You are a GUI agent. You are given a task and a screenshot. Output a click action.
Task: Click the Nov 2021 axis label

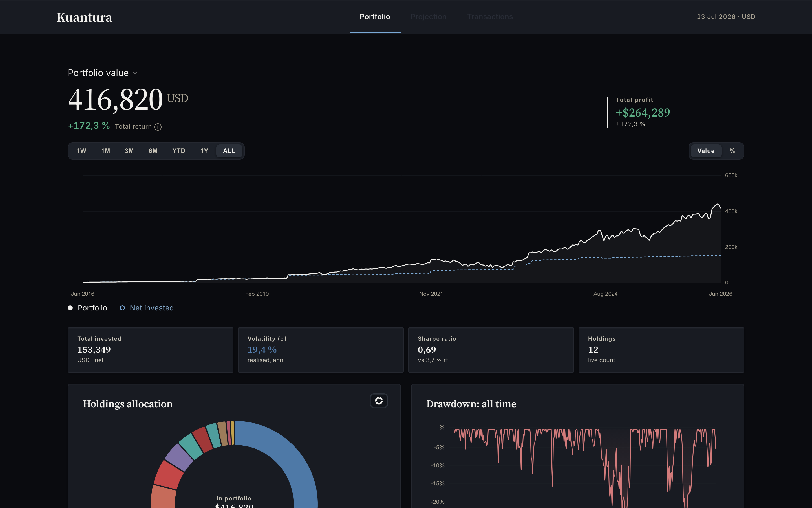431,294
